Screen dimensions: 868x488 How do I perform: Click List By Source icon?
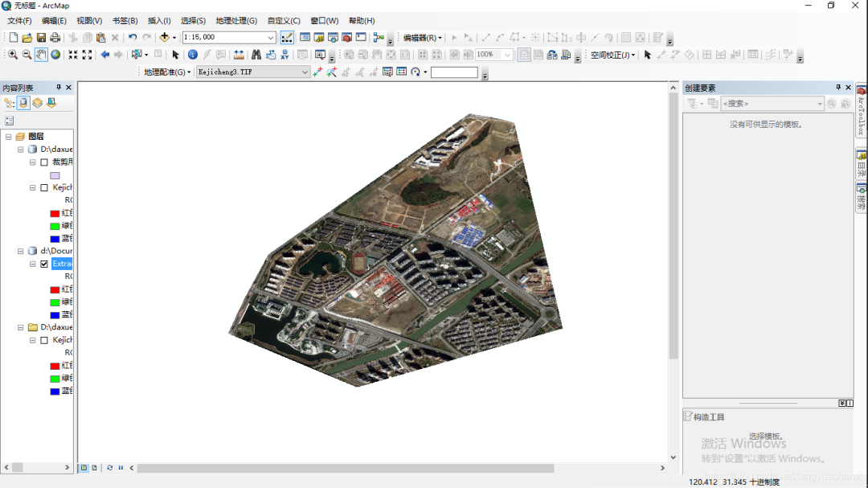pyautogui.click(x=23, y=103)
